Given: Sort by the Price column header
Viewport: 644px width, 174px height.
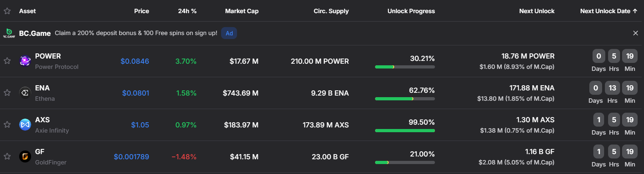Looking at the screenshot, I should [x=141, y=11].
